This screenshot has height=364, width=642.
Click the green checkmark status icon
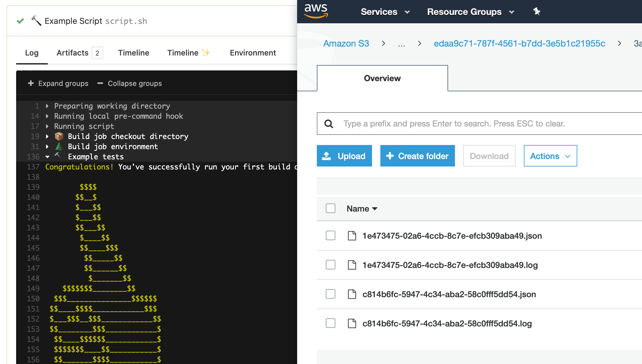point(20,21)
